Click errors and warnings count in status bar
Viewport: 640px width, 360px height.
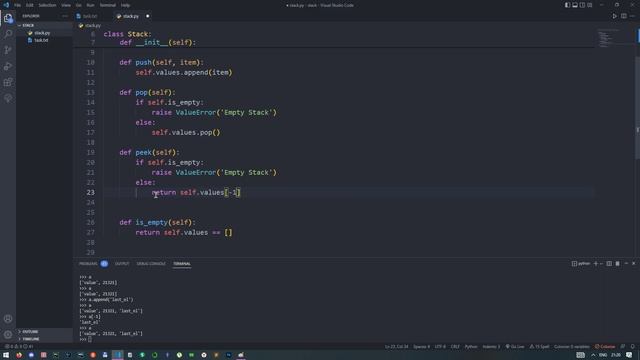point(18,347)
